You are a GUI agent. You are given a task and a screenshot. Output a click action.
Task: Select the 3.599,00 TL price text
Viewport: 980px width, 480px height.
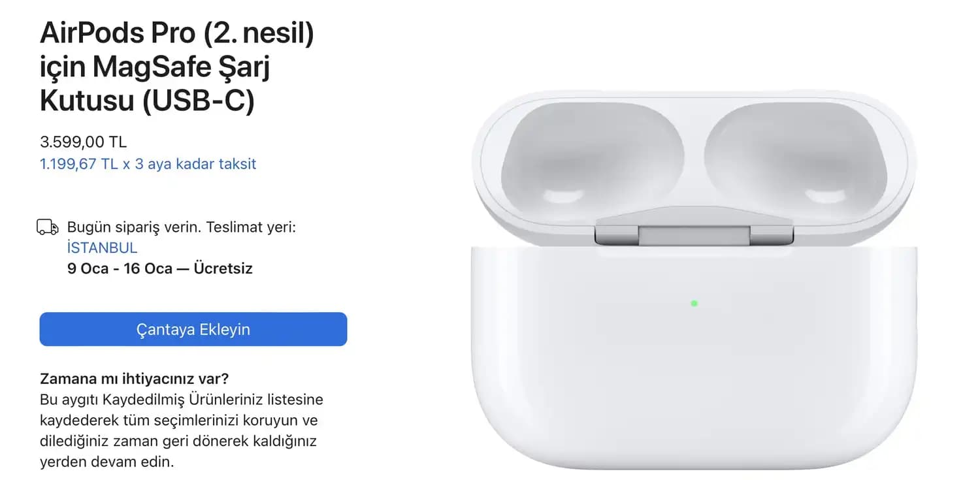pyautogui.click(x=83, y=142)
